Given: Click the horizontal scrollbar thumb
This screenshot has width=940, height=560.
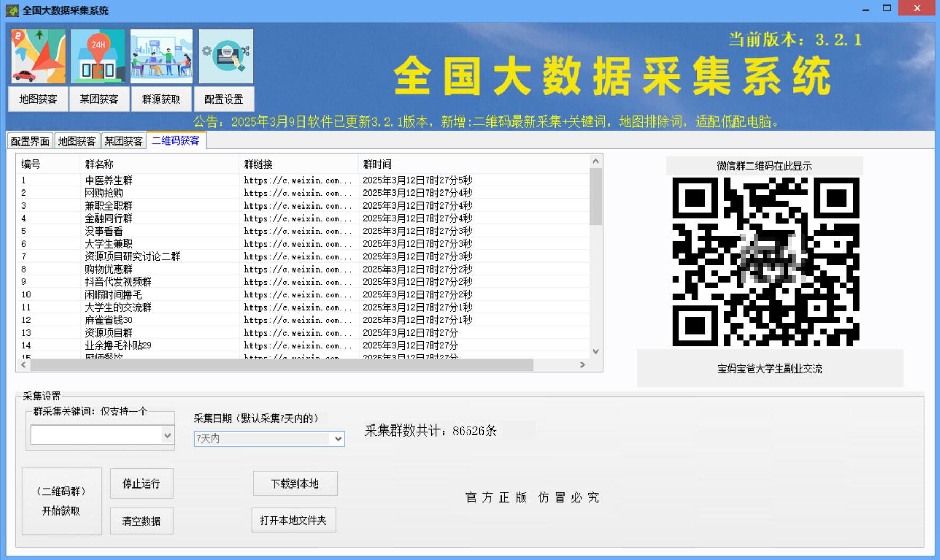Looking at the screenshot, I should [282, 365].
